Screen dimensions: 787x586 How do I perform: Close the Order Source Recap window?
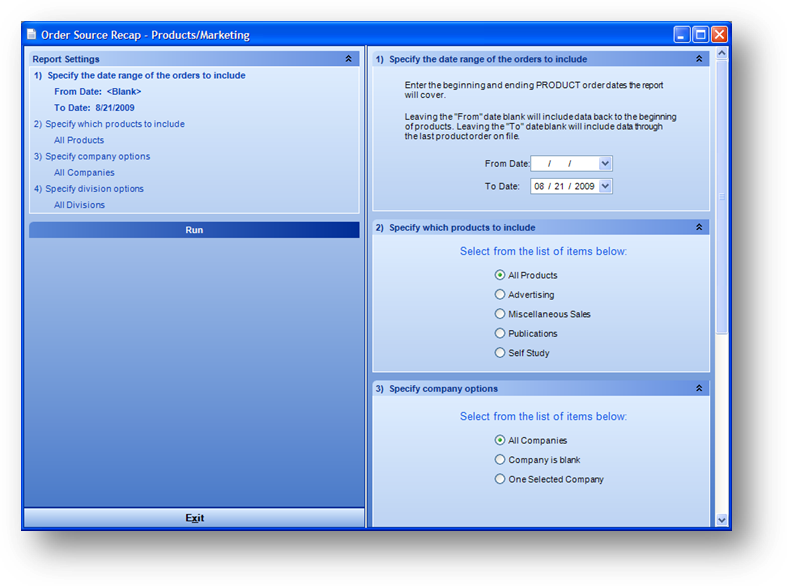[719, 35]
